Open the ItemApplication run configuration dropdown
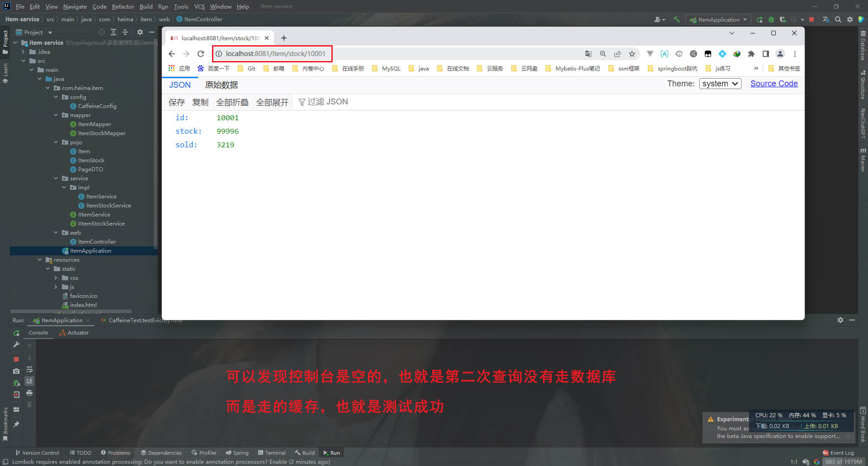This screenshot has height=466, width=868. pos(718,19)
